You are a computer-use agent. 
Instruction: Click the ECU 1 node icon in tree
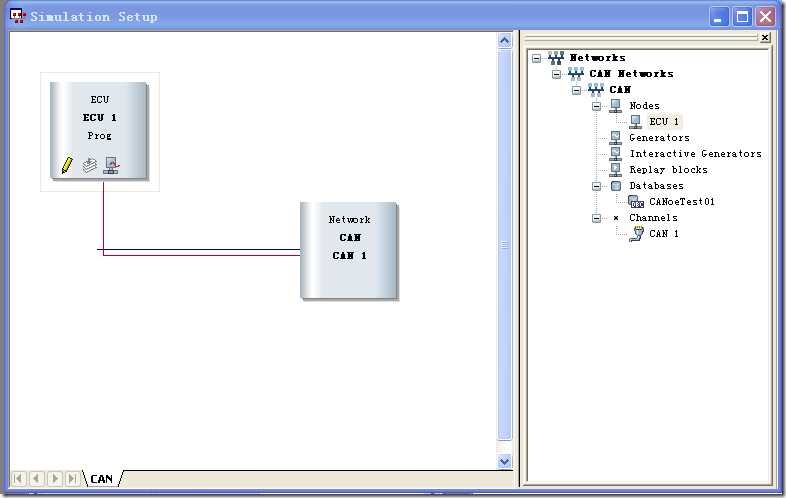[635, 122]
